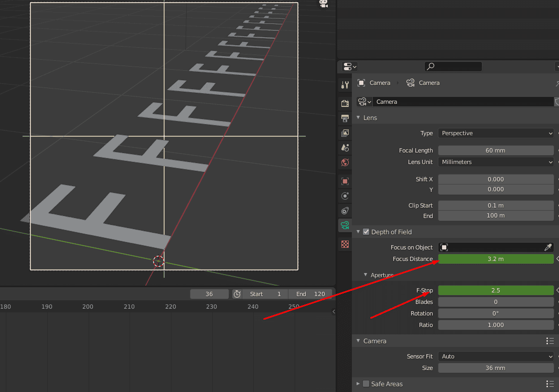The width and height of the screenshot is (559, 392).
Task: Open the Object properties tab
Action: point(345,181)
